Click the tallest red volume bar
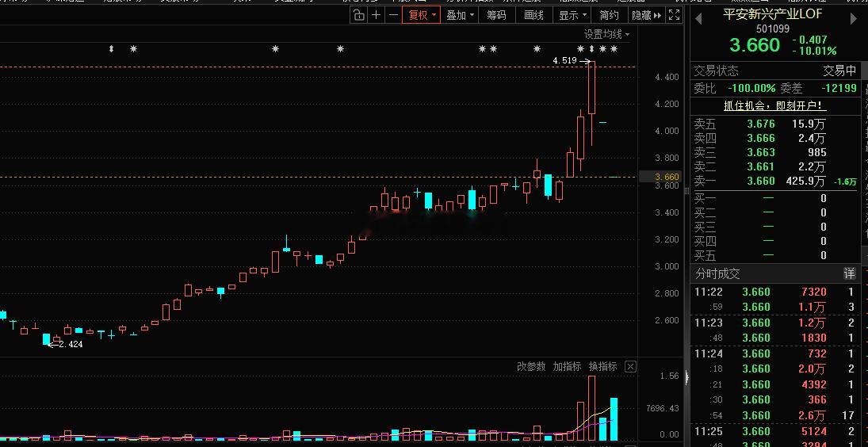This screenshot has height=447, width=868. [592, 408]
